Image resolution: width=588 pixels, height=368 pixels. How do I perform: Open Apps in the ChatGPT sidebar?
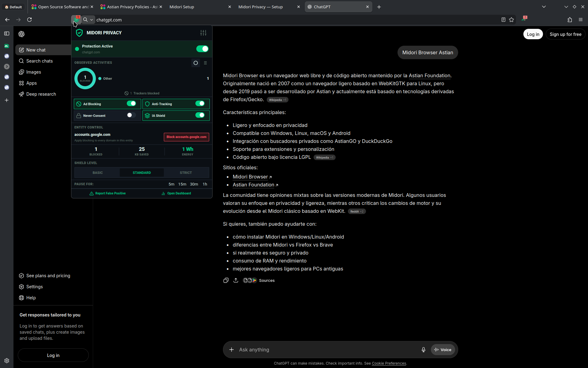(x=43, y=83)
